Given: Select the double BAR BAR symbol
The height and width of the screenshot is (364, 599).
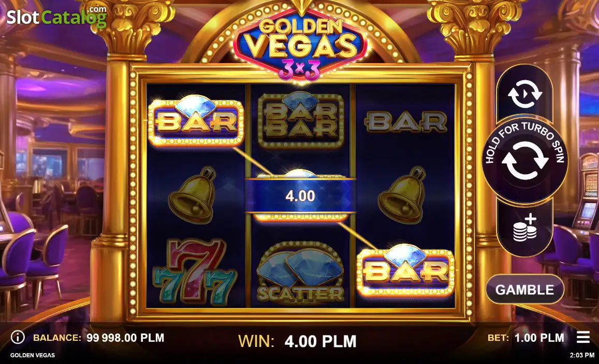Looking at the screenshot, I should pyautogui.click(x=301, y=120).
